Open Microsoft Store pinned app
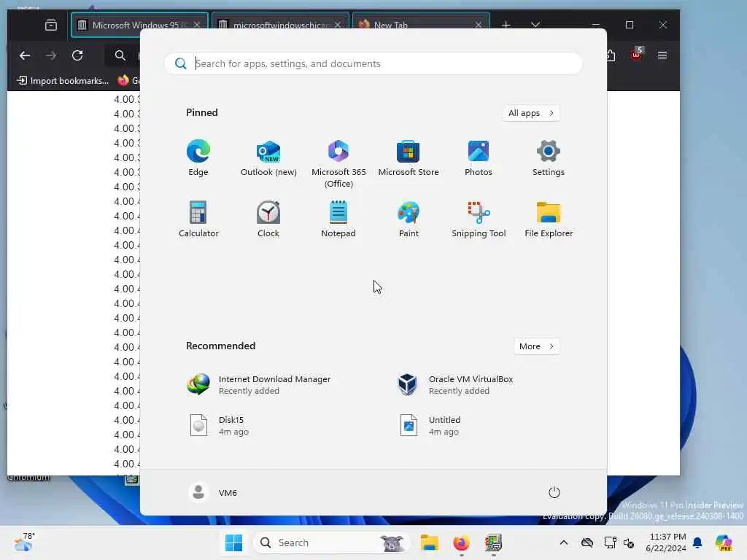 point(409,158)
